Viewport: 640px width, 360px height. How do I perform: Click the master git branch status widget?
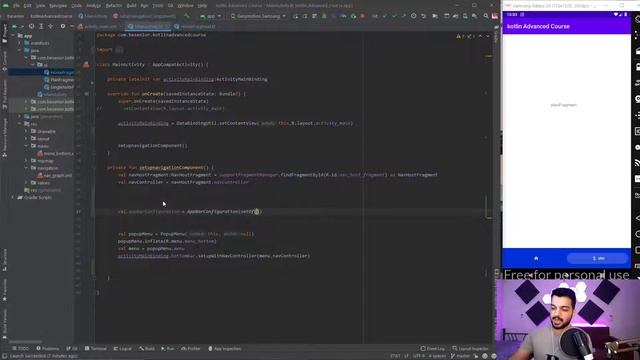pos(459,356)
